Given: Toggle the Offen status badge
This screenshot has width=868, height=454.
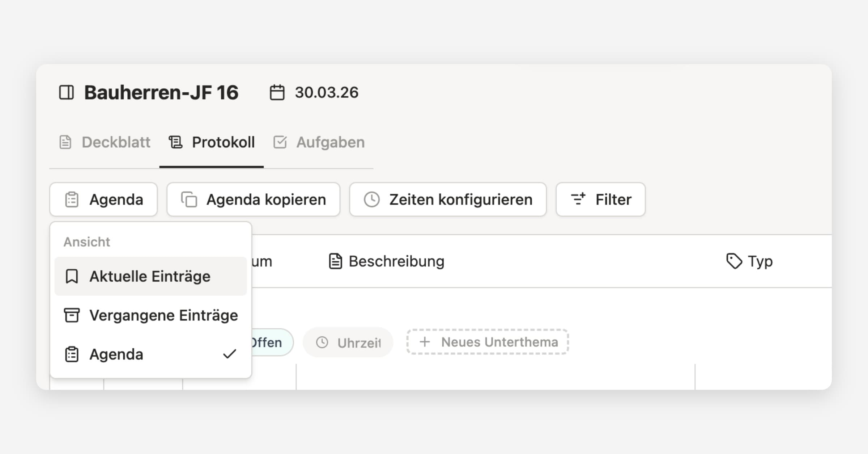Looking at the screenshot, I should coord(271,342).
